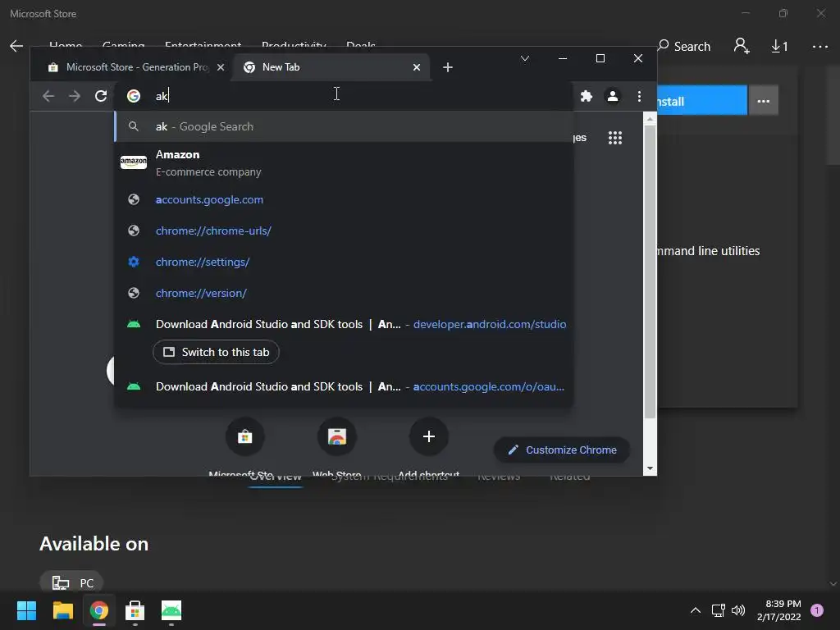Select the Amazon E-commerce company suggestion

(x=344, y=163)
